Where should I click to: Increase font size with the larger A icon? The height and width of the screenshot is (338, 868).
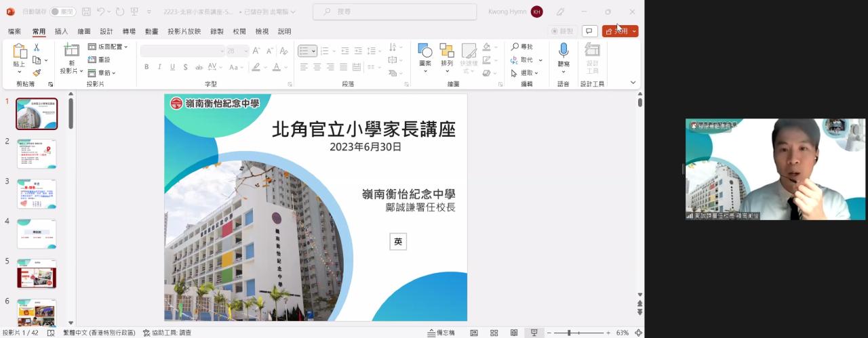tap(256, 51)
